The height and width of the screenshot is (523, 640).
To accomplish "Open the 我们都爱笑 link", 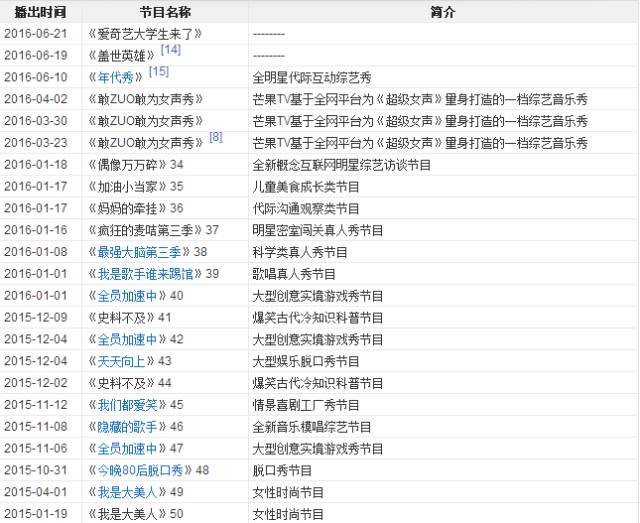I will (127, 405).
